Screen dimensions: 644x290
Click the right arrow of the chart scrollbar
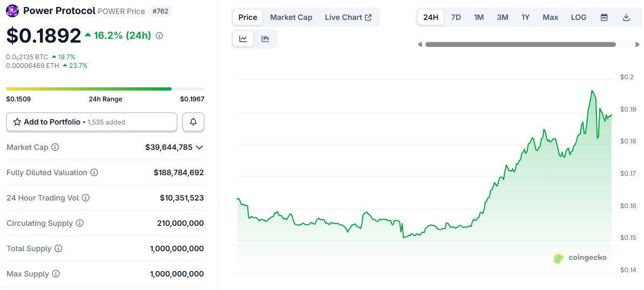point(638,44)
